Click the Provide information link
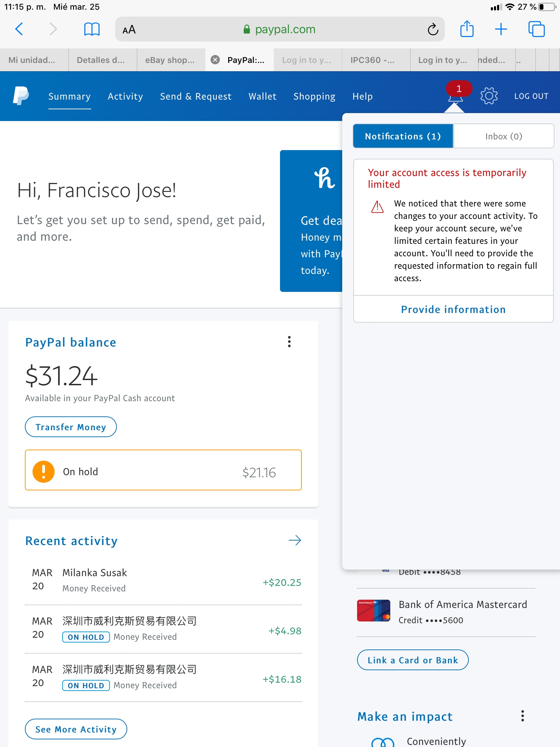560x747 pixels. pyautogui.click(x=453, y=309)
